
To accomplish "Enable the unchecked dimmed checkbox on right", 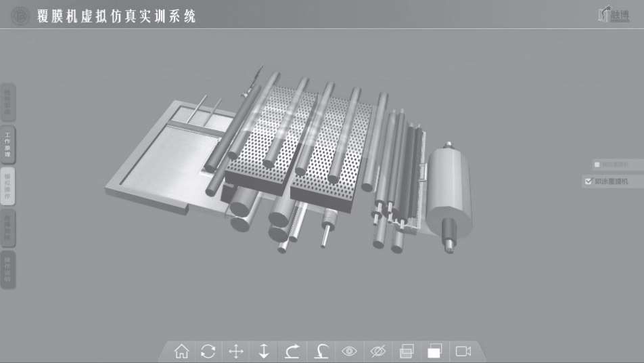I will (x=597, y=165).
